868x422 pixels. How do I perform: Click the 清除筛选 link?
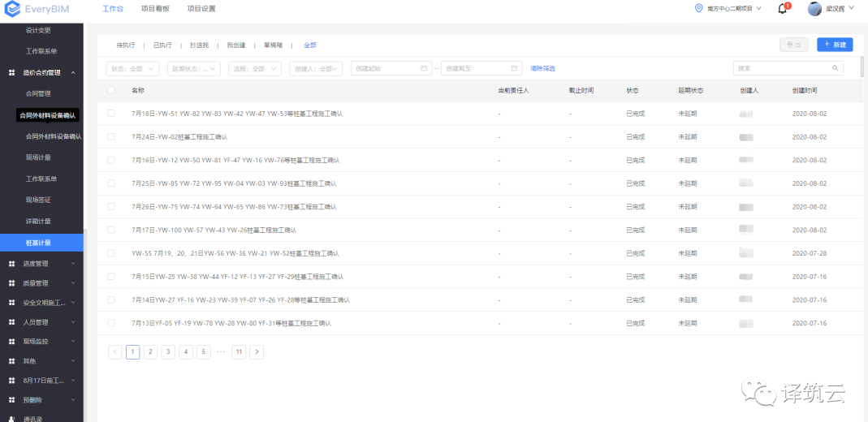(542, 69)
